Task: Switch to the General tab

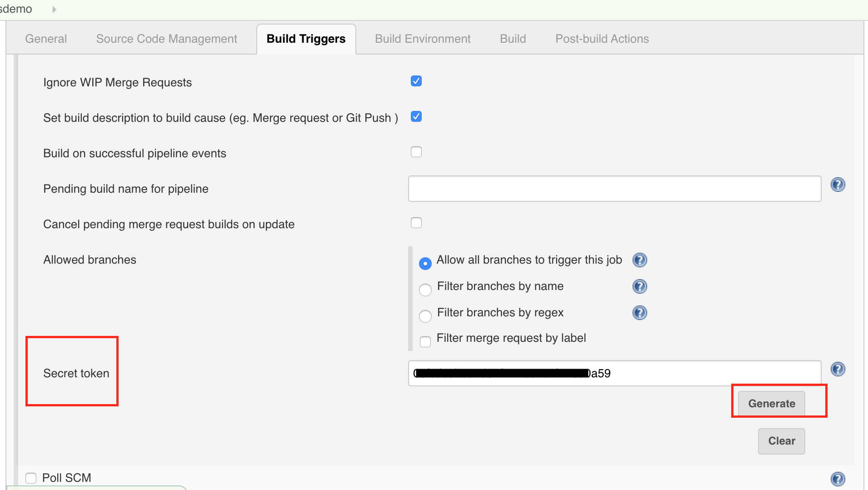Action: point(46,39)
